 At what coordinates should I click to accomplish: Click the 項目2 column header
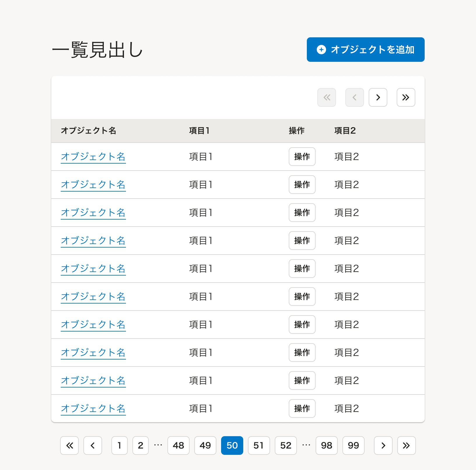[345, 131]
